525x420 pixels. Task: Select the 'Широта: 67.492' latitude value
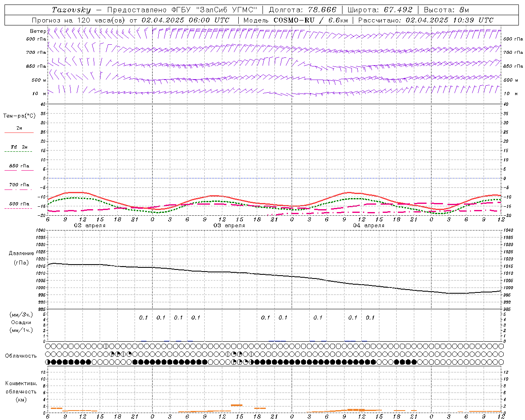pos(380,10)
